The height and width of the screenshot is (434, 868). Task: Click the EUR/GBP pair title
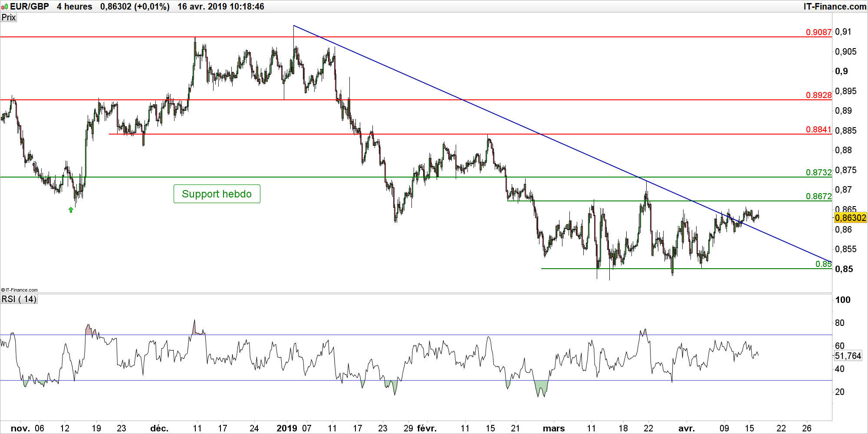pyautogui.click(x=30, y=7)
